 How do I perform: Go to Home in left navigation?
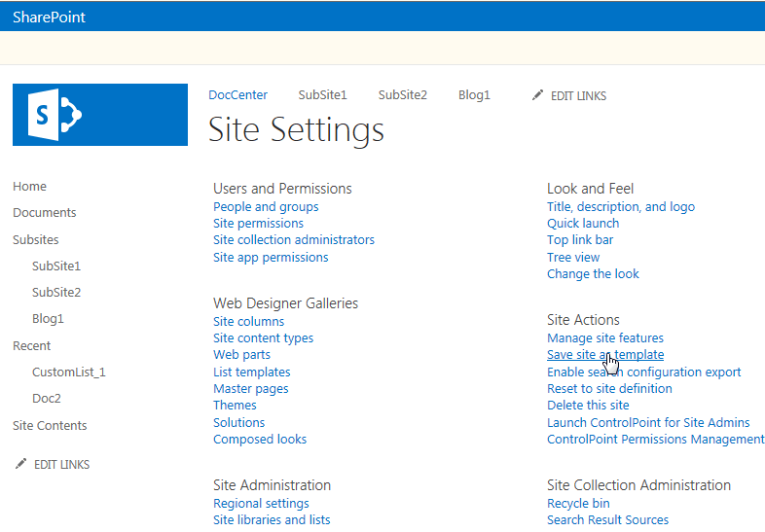[x=29, y=187]
